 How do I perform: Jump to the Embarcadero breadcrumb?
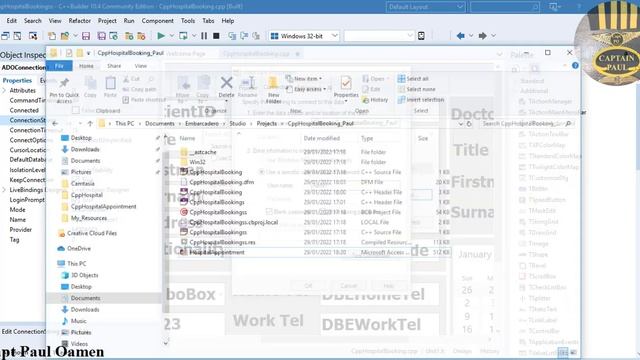pyautogui.click(x=202, y=123)
